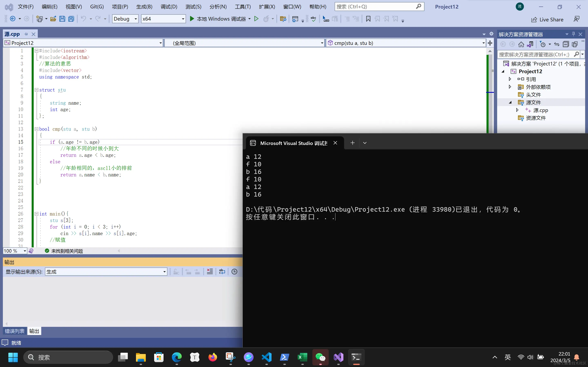Image resolution: width=588 pixels, height=367 pixels.
Task: Open the 调试(D) menu
Action: [169, 7]
